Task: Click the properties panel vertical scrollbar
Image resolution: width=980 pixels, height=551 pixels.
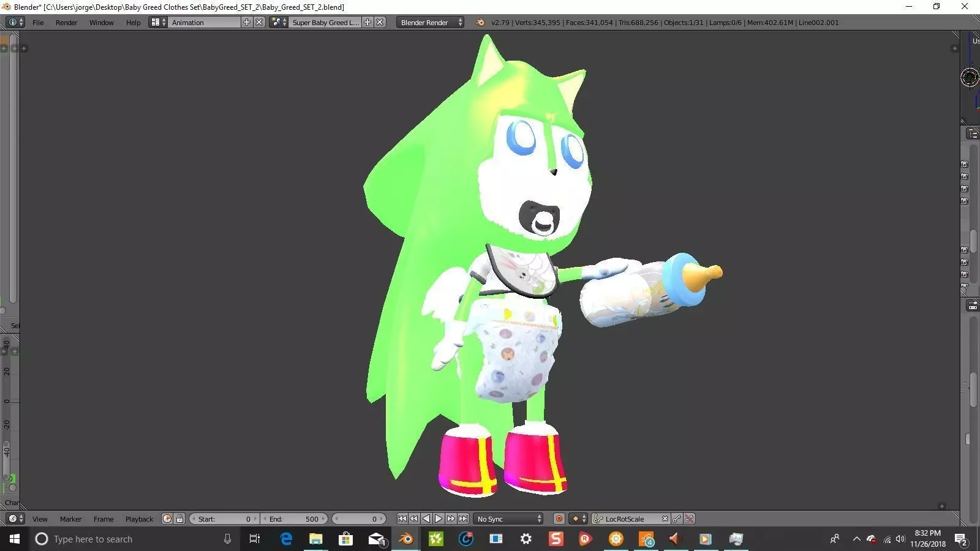Action: tap(973, 389)
